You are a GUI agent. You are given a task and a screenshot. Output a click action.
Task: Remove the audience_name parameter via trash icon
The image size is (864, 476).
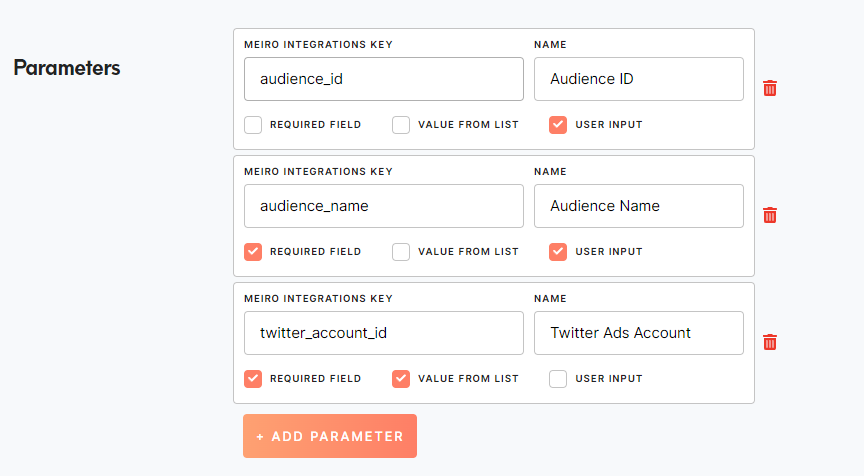point(770,215)
